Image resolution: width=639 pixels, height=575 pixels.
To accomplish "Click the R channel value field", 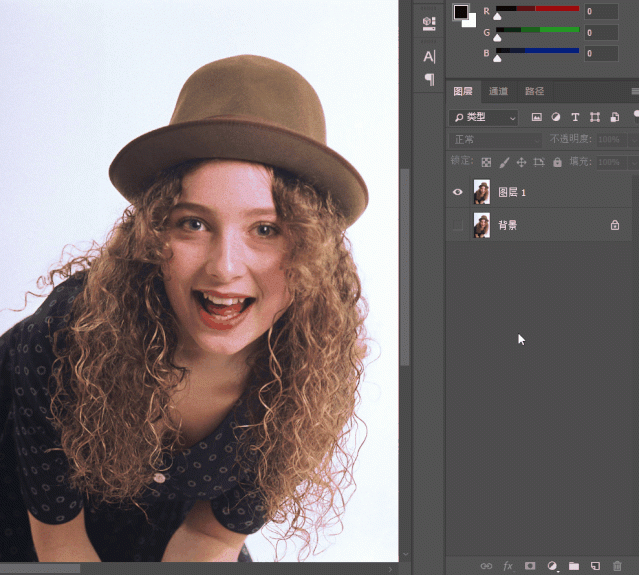I will click(601, 12).
